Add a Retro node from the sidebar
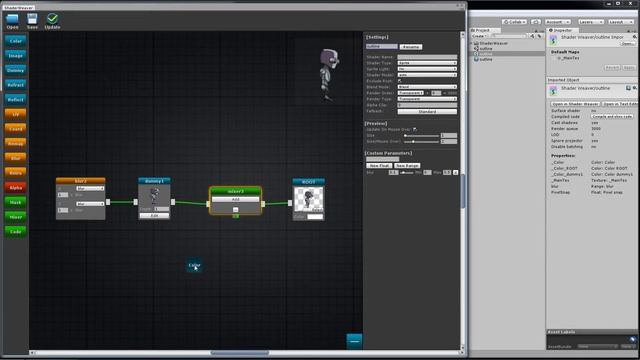Image resolution: width=640 pixels, height=360 pixels. [x=16, y=173]
